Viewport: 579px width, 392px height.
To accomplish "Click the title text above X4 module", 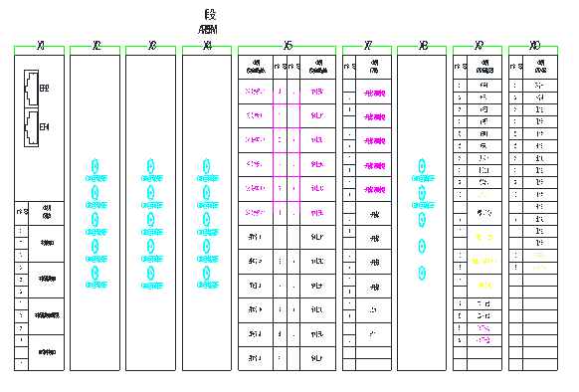I will [x=209, y=22].
